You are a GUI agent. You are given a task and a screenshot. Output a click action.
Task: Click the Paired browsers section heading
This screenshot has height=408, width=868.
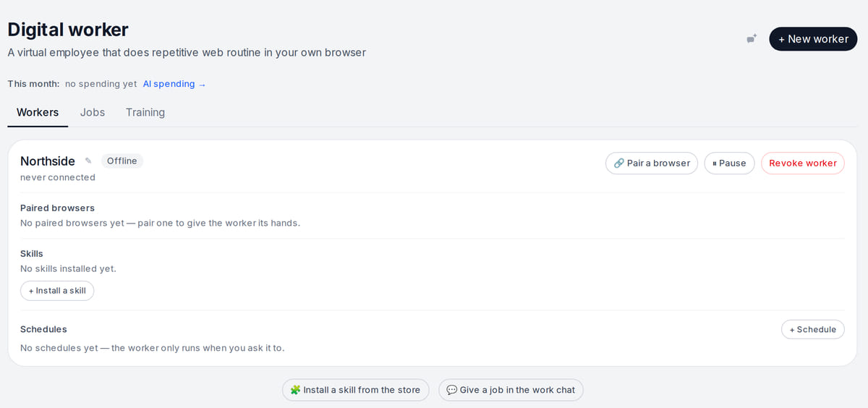tap(57, 208)
